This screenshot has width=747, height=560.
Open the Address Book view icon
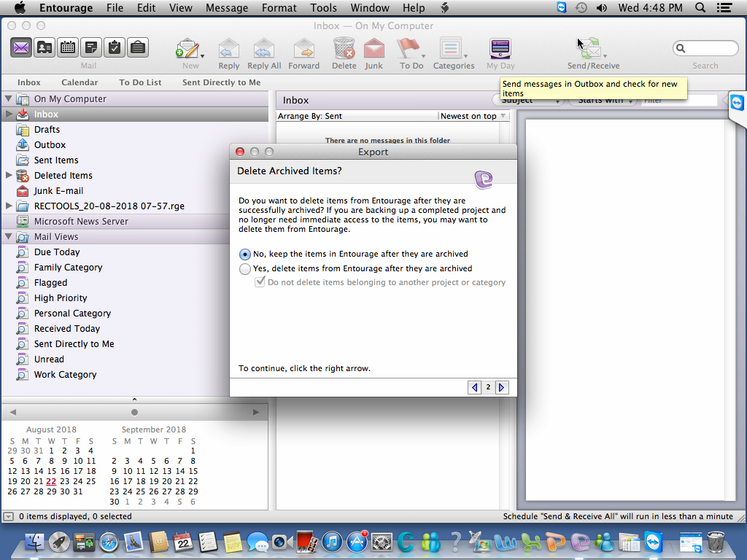coord(44,47)
